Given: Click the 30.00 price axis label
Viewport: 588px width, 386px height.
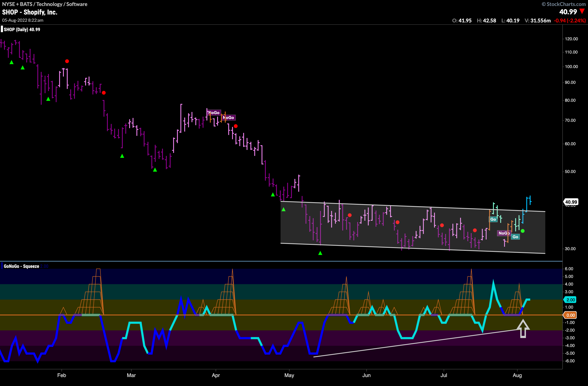Looking at the screenshot, I should coord(570,249).
